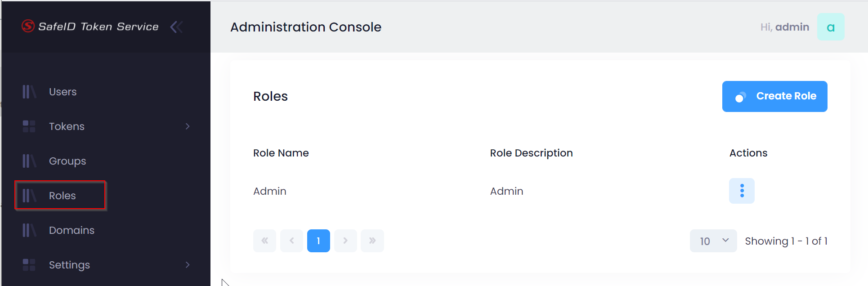
Task: Go to the Domains menu label
Action: tap(72, 230)
